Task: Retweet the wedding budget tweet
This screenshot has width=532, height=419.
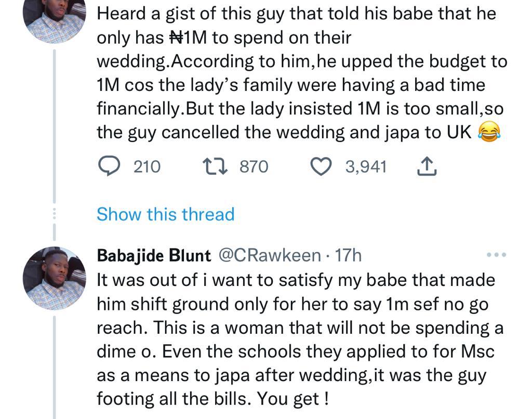Action: click(x=214, y=166)
